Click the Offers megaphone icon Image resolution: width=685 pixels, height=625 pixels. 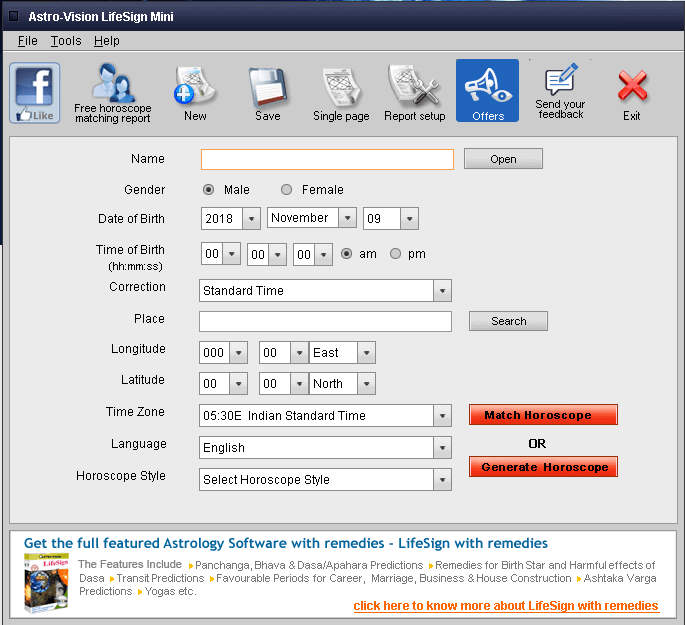click(x=487, y=92)
